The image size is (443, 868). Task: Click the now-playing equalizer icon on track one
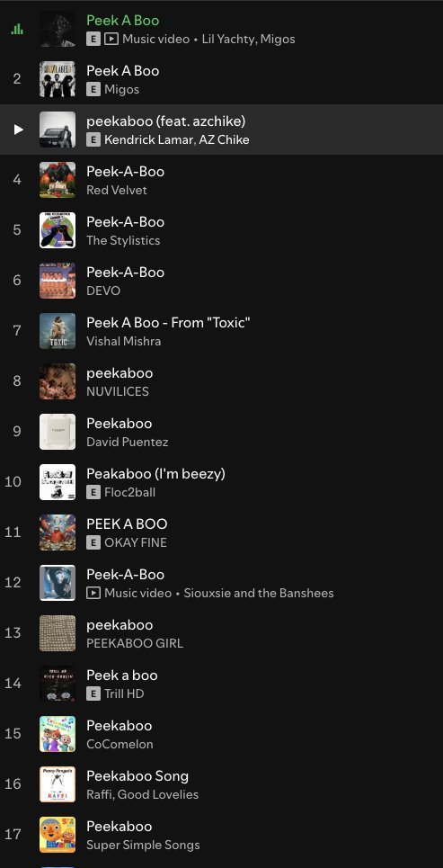pyautogui.click(x=17, y=29)
